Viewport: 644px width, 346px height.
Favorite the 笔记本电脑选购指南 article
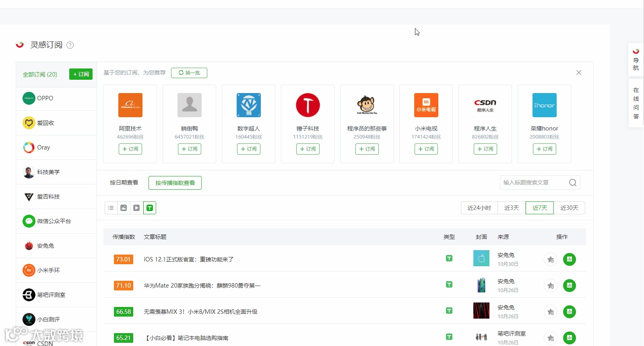pyautogui.click(x=550, y=338)
